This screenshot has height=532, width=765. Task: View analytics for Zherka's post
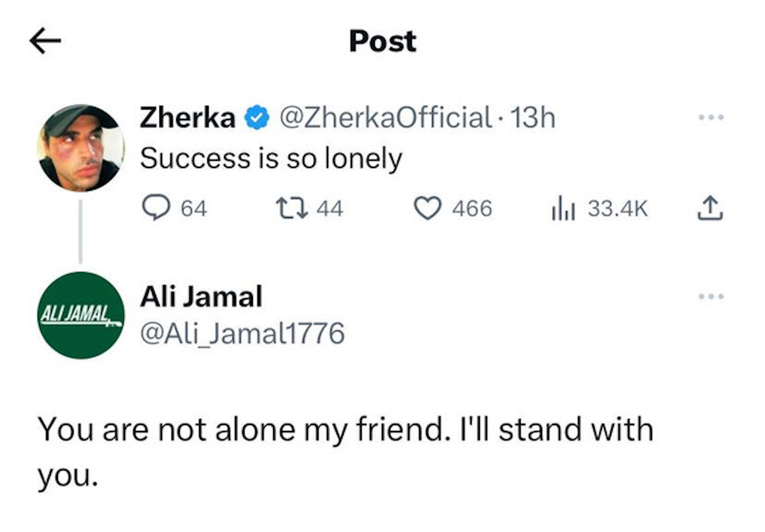tap(563, 208)
